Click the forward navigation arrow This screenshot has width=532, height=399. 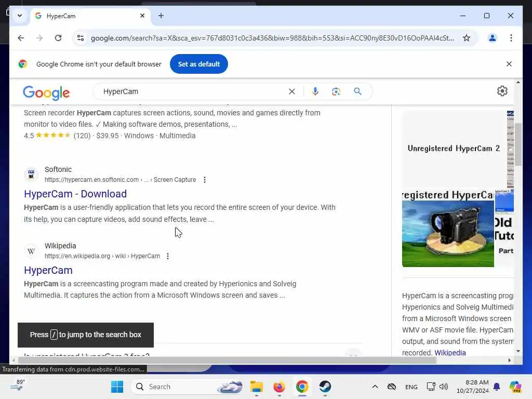click(39, 38)
